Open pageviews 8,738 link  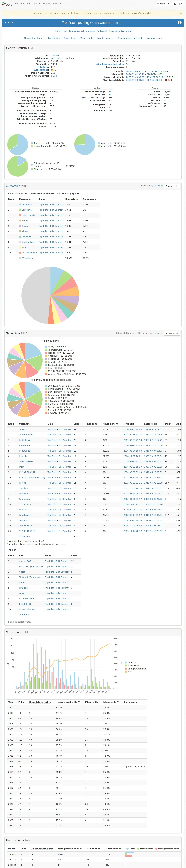click(54, 76)
